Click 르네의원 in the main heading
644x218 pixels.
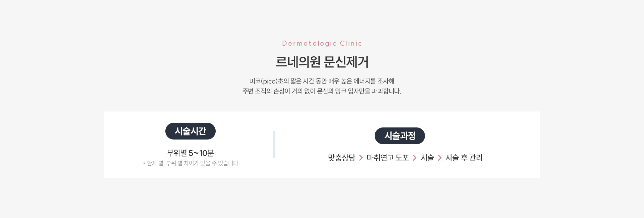point(298,62)
